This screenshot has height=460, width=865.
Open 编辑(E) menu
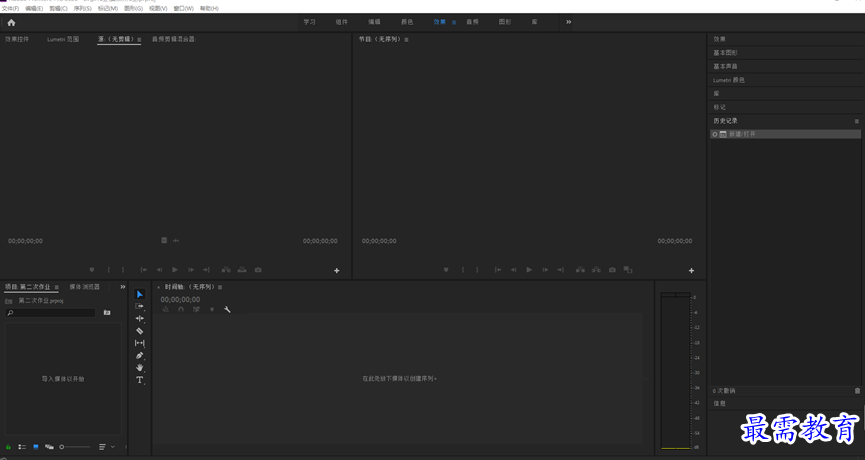(34, 9)
